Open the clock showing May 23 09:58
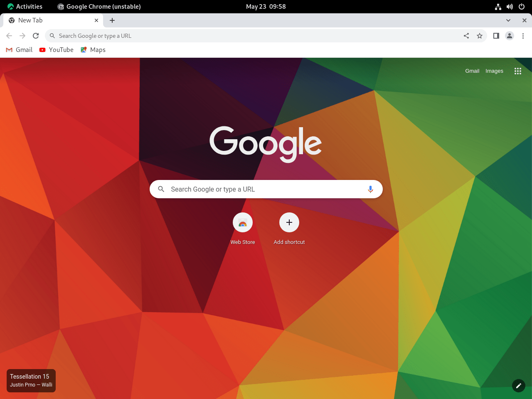This screenshot has height=399, width=532. 266,7
